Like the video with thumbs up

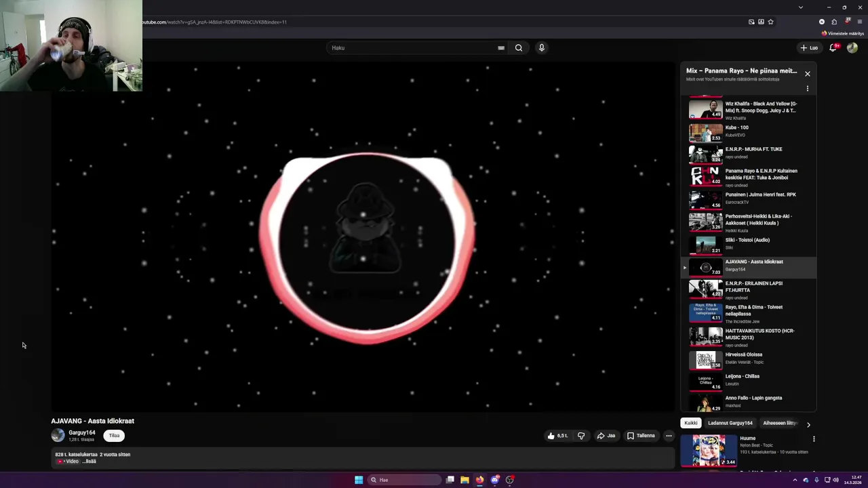[x=558, y=436]
